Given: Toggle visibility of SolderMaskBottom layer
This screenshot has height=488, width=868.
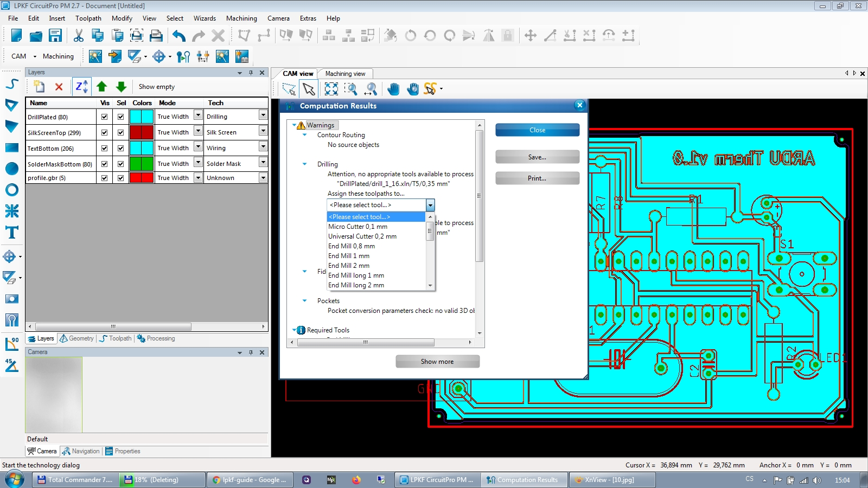Looking at the screenshot, I should (x=104, y=164).
